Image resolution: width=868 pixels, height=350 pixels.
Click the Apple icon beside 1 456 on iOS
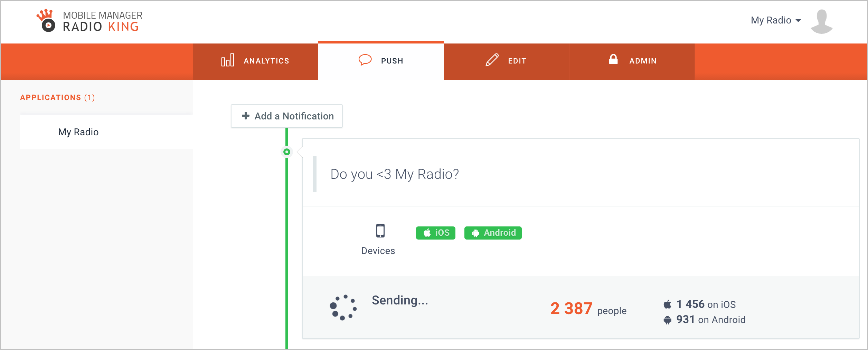pyautogui.click(x=668, y=304)
